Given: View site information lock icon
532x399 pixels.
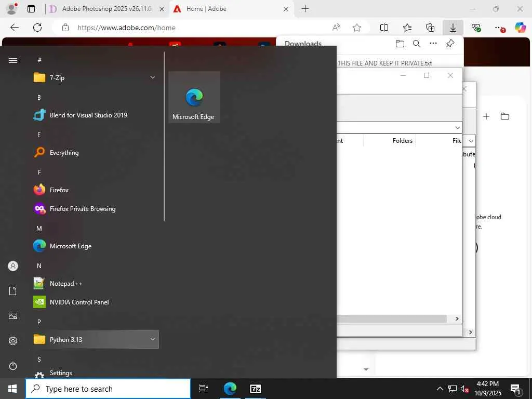Looking at the screenshot, I should point(65,28).
